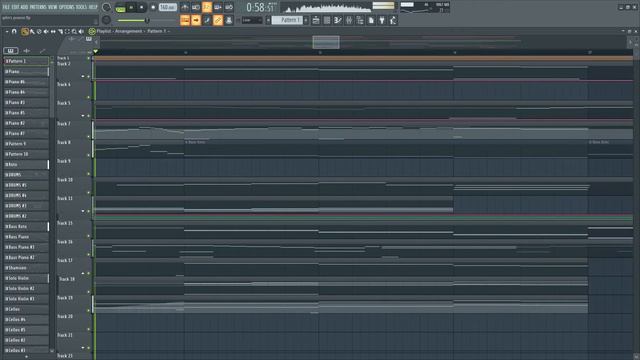Image resolution: width=640 pixels, height=360 pixels.
Task: Open the mixer view icon
Action: coord(349,20)
